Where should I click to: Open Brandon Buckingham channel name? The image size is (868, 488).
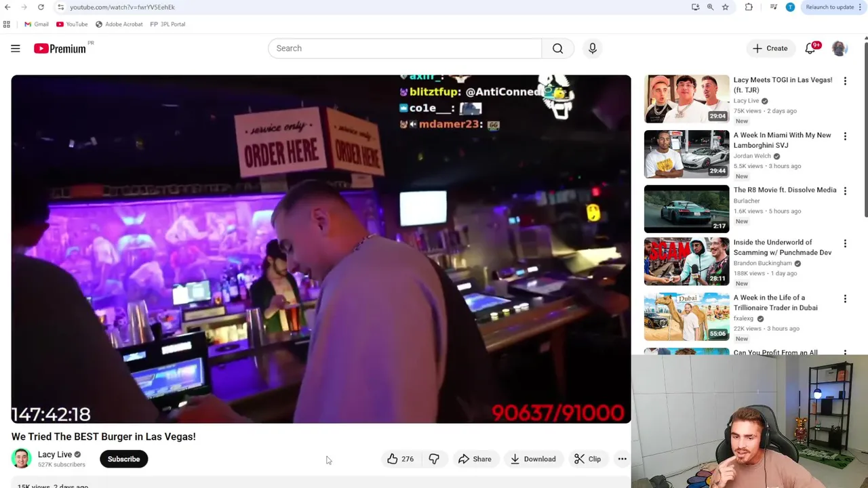click(x=763, y=263)
